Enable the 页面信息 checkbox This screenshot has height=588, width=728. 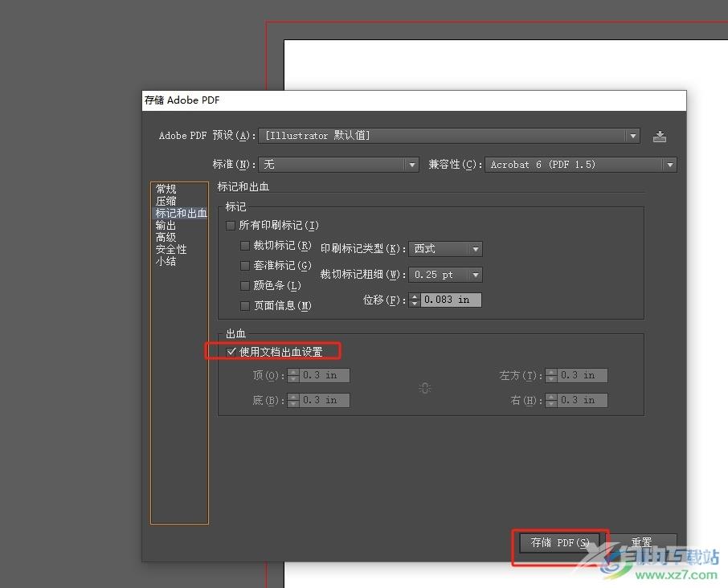(245, 306)
